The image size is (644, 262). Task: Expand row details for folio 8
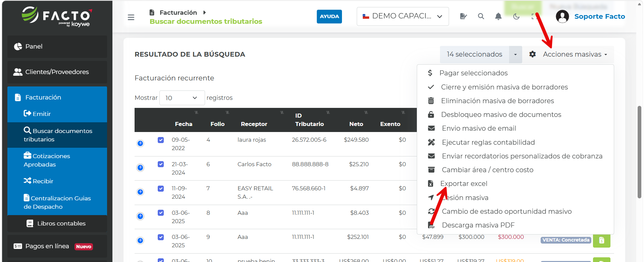[140, 216]
